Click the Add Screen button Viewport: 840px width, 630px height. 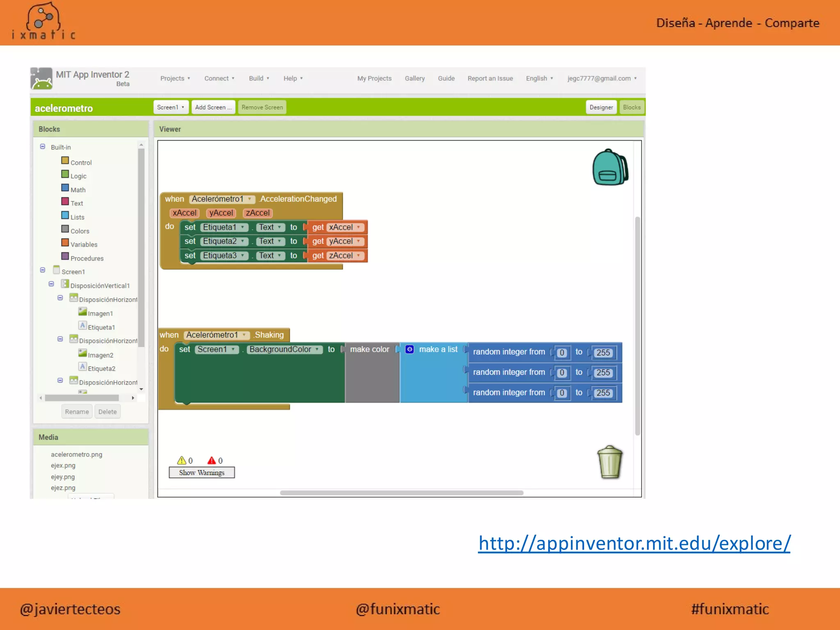(x=213, y=107)
